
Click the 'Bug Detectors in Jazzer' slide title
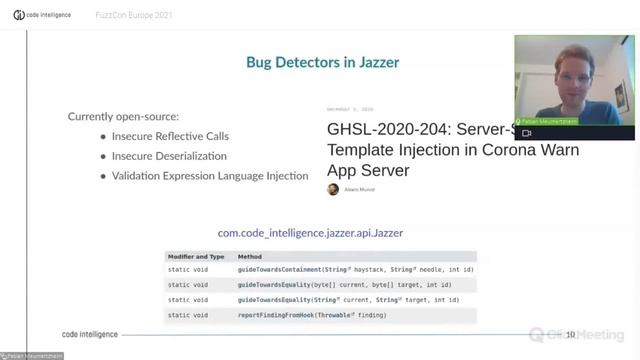322,62
